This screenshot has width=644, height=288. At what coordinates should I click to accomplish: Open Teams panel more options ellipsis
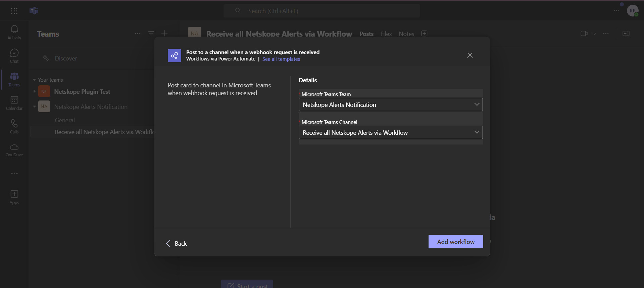(x=138, y=34)
